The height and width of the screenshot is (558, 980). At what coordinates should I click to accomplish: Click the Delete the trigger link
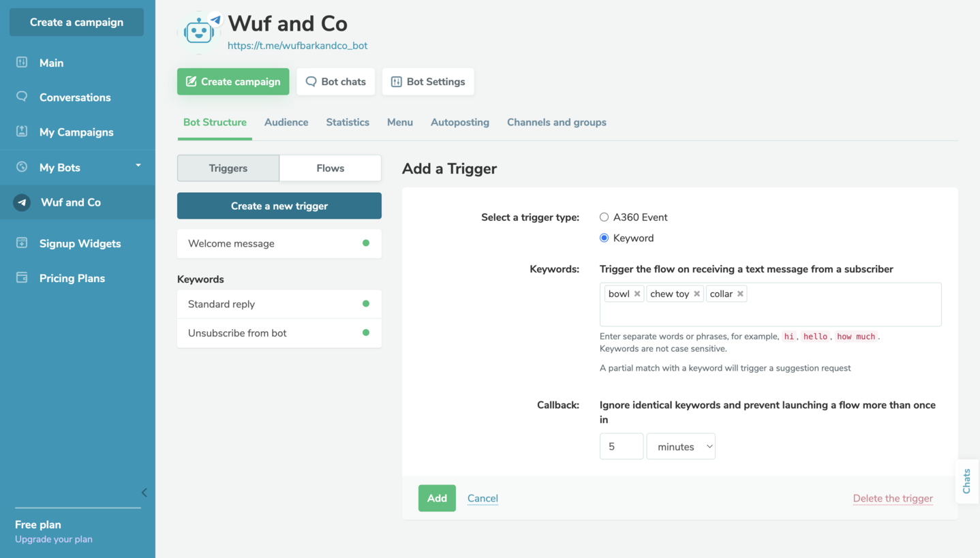pyautogui.click(x=892, y=498)
